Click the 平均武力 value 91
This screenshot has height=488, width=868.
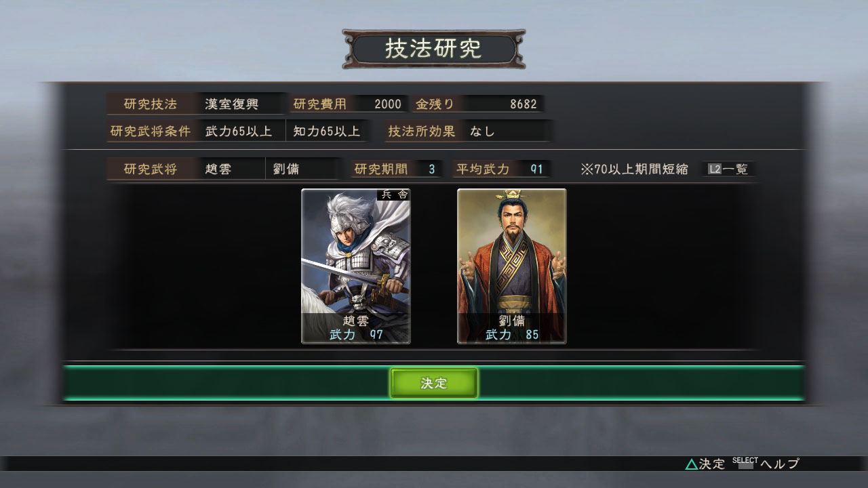pyautogui.click(x=536, y=169)
